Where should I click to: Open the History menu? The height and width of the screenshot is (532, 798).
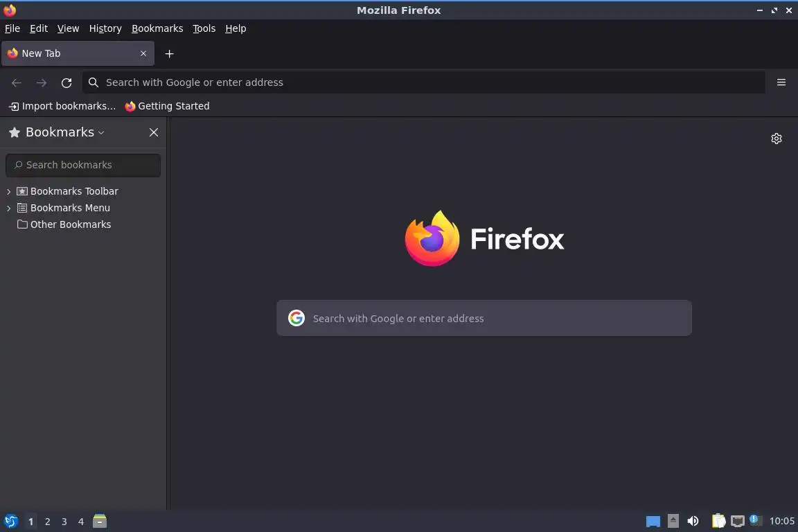[105, 28]
